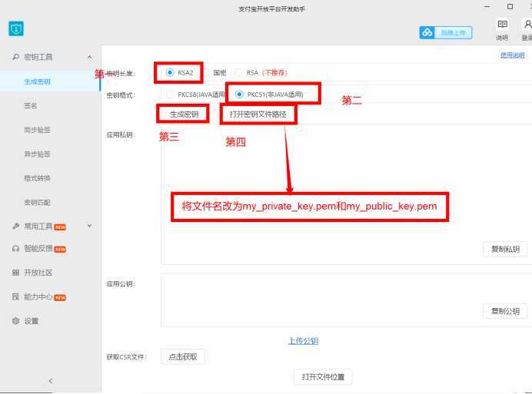Click the 获取CSR文件 label text

click(126, 356)
